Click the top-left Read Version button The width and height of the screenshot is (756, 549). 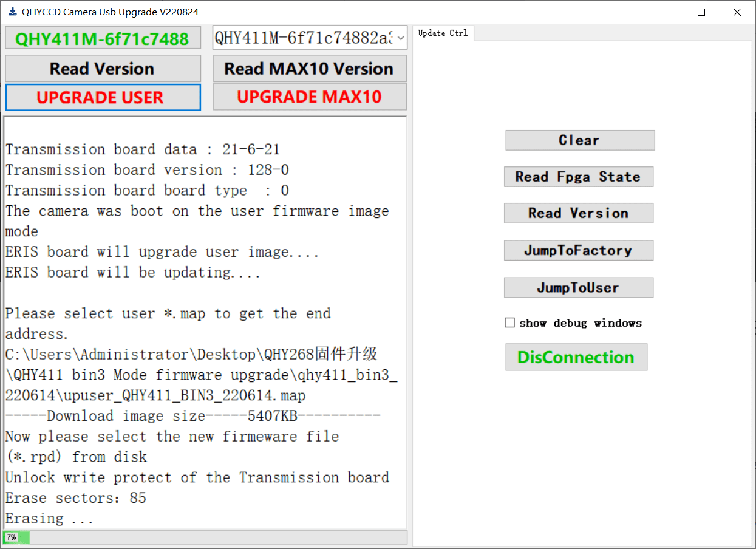[103, 69]
